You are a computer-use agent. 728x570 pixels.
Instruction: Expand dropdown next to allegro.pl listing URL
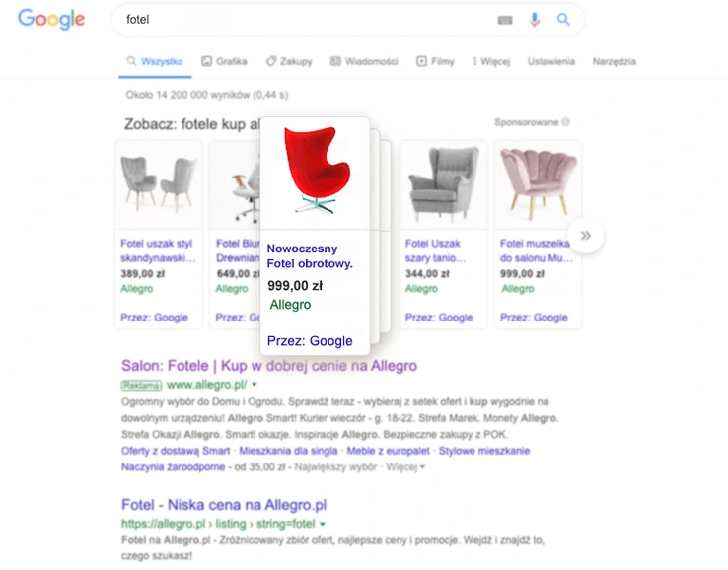click(x=323, y=523)
